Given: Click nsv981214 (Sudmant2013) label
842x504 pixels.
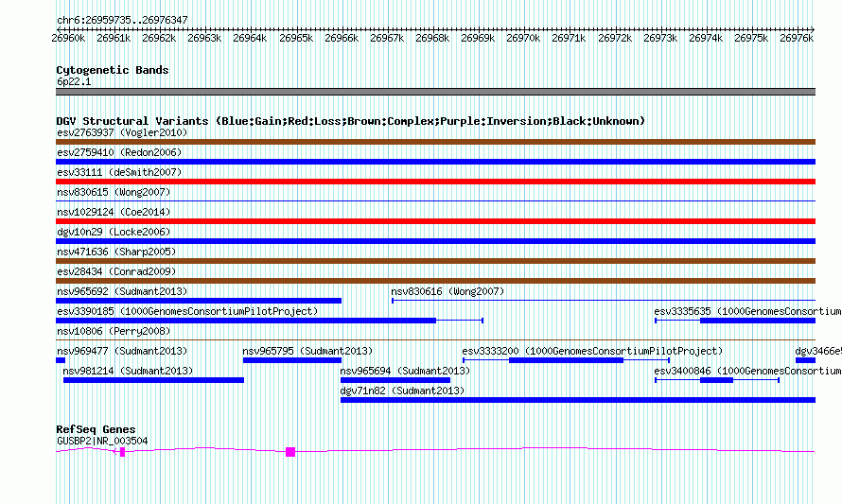Looking at the screenshot, I should (x=128, y=371).
